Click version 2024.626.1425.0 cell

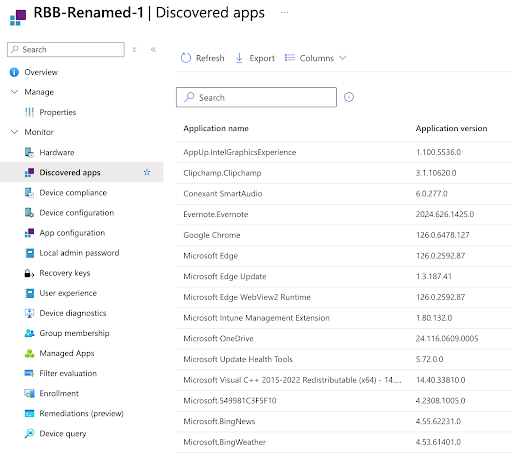[445, 214]
